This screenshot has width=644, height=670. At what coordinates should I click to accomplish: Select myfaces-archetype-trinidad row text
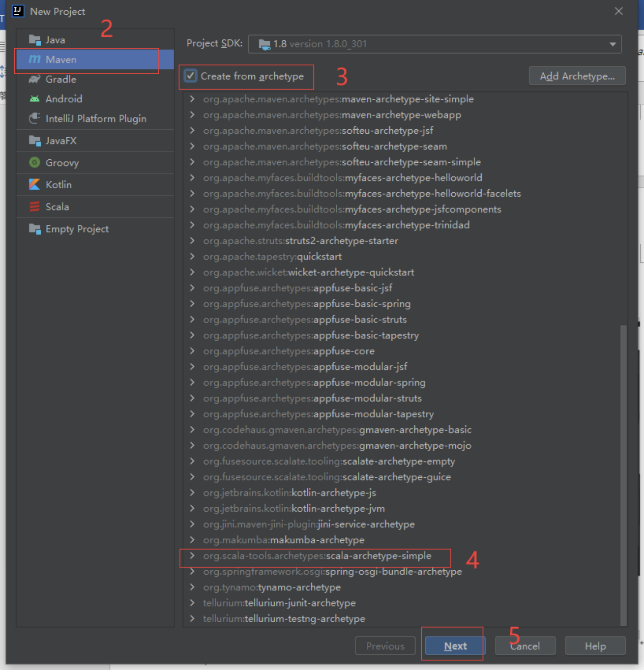tap(336, 225)
